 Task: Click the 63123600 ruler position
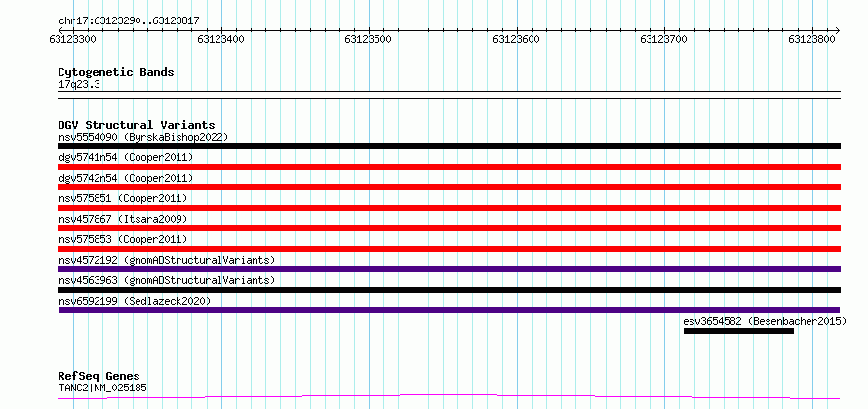[516, 39]
